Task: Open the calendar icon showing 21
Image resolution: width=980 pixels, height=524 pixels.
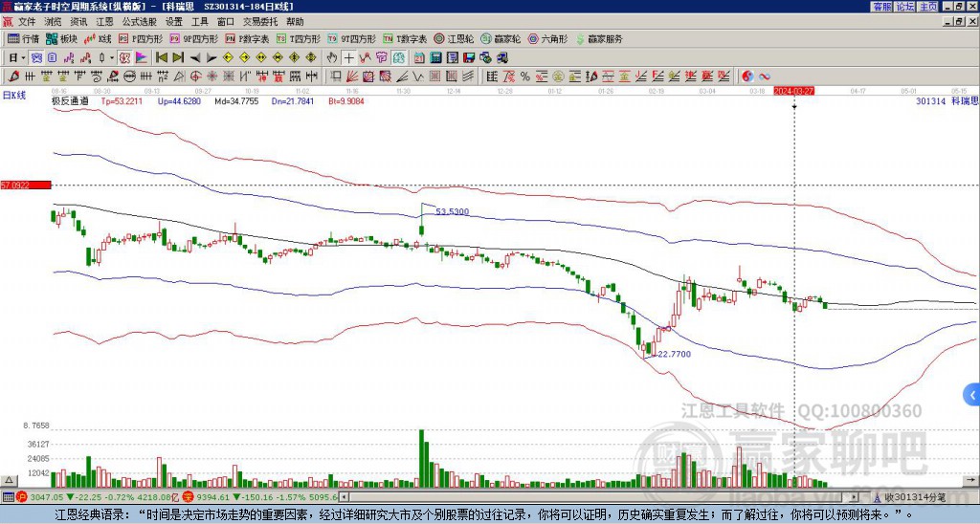Action: 419,58
